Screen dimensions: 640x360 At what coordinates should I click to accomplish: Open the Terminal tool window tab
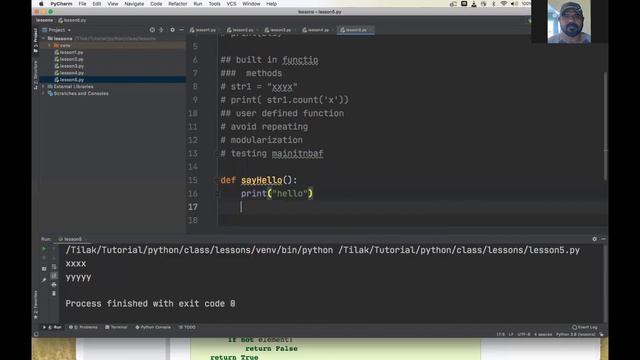click(116, 327)
